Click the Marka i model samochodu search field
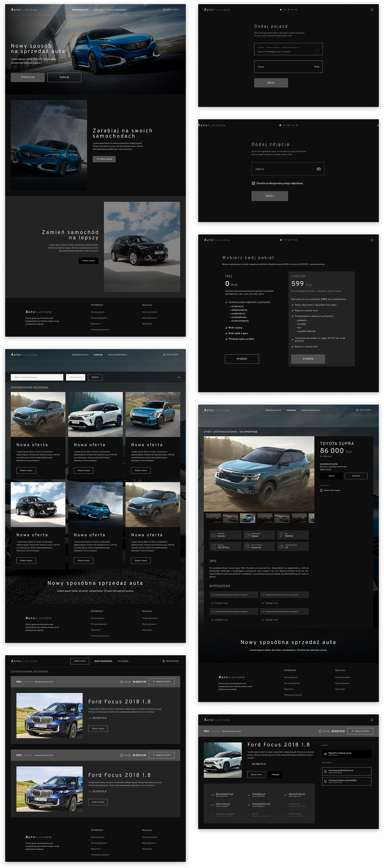Image resolution: width=384 pixels, height=868 pixels. (x=37, y=377)
